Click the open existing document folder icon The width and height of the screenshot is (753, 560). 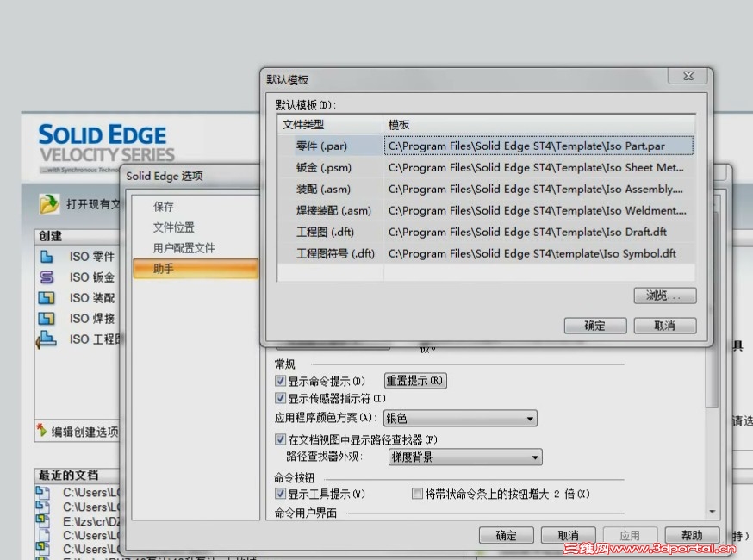click(49, 203)
